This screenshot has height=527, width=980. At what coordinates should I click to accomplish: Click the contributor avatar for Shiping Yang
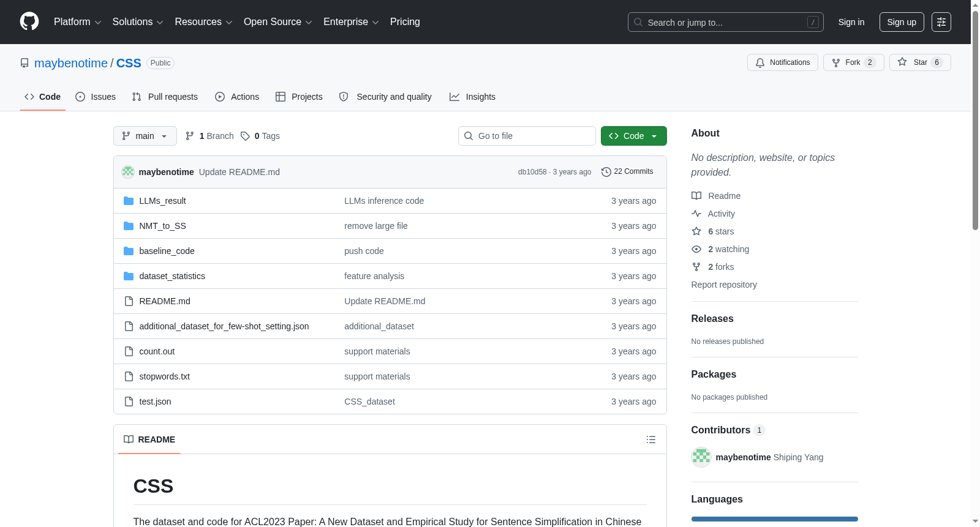pyautogui.click(x=701, y=457)
